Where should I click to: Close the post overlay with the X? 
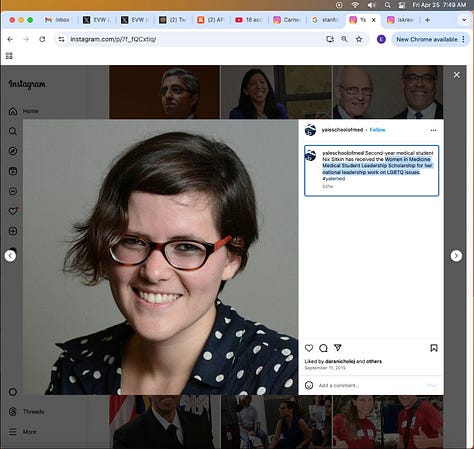click(x=457, y=75)
